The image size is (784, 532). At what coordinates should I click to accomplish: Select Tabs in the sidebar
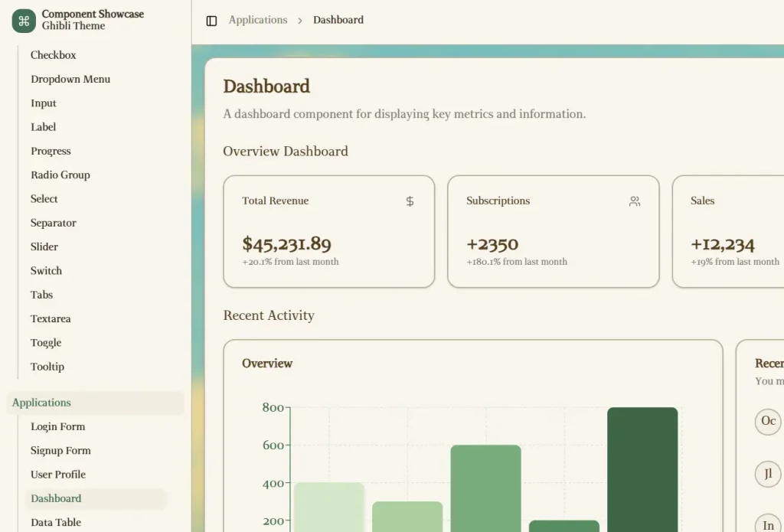tap(42, 295)
